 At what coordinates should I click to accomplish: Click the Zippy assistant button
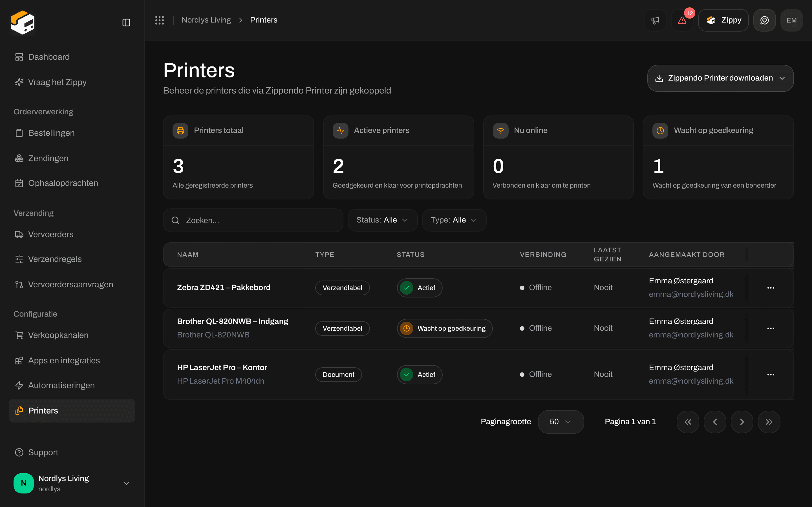723,20
